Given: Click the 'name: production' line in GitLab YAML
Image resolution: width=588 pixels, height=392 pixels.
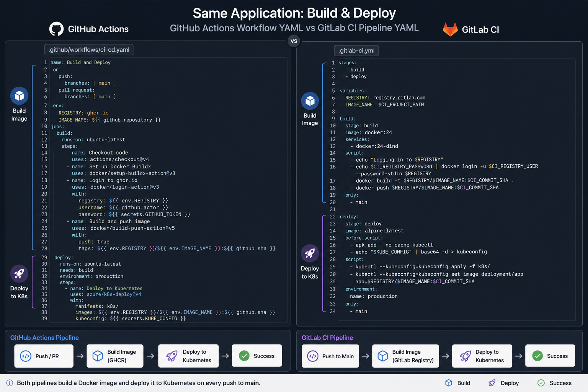Looking at the screenshot, I should click(374, 296).
